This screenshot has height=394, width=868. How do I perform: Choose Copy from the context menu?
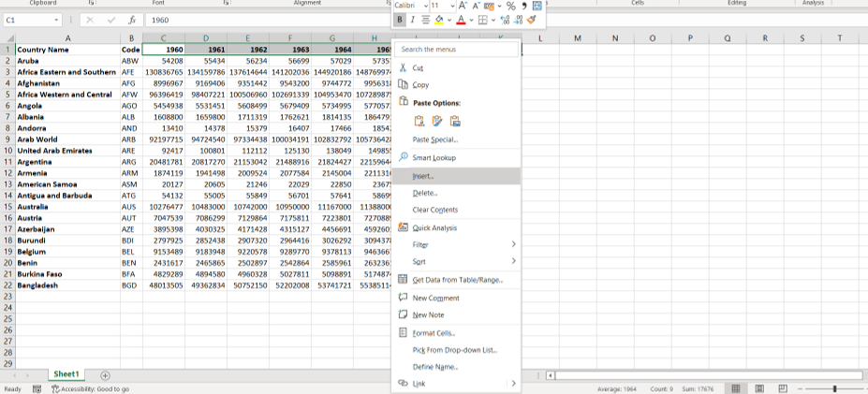pos(457,84)
